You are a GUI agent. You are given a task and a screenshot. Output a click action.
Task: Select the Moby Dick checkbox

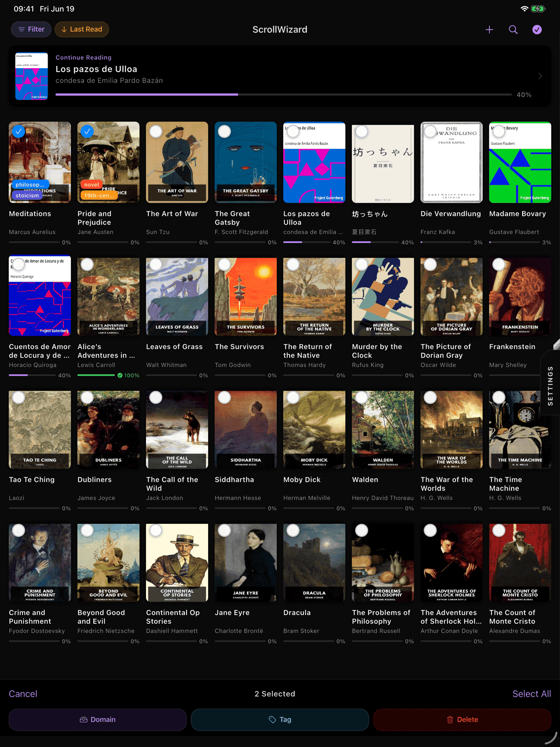click(293, 398)
